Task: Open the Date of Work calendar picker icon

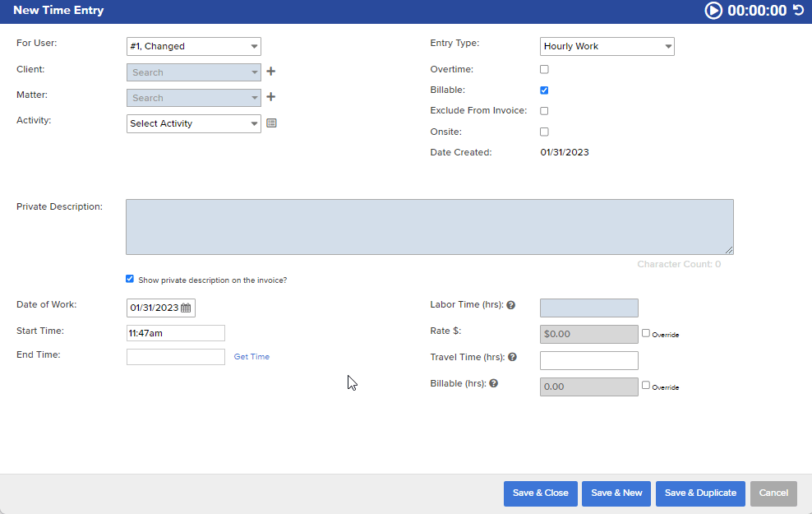Action: (x=186, y=308)
